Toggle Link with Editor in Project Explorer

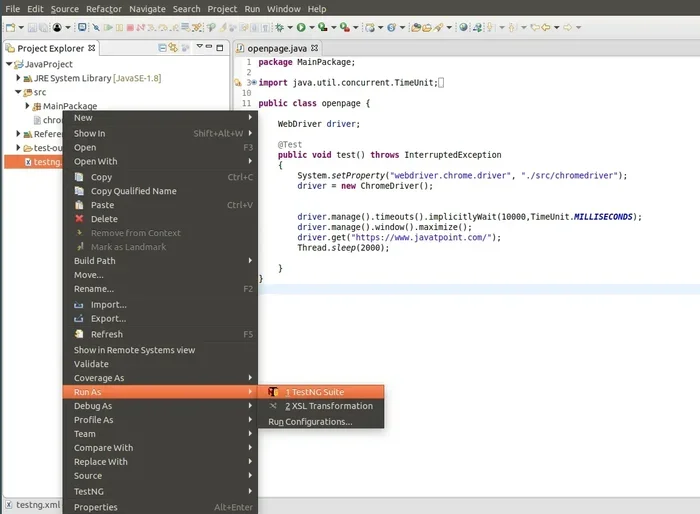click(173, 47)
